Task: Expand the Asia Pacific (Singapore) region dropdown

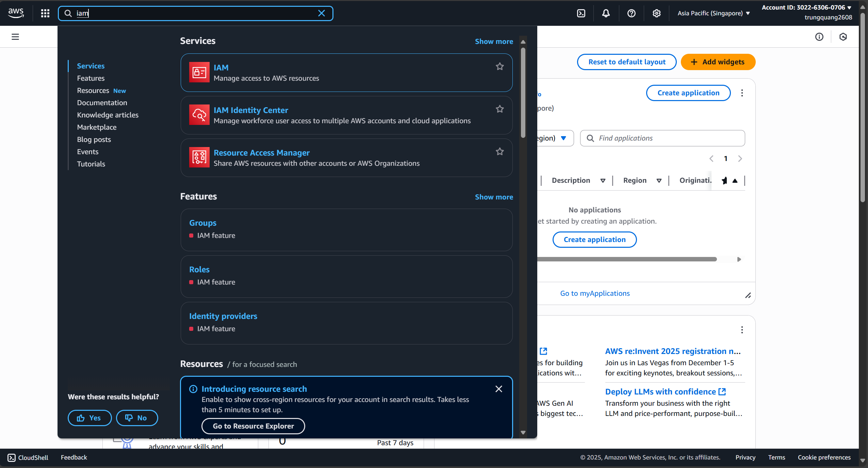Action: pos(714,13)
